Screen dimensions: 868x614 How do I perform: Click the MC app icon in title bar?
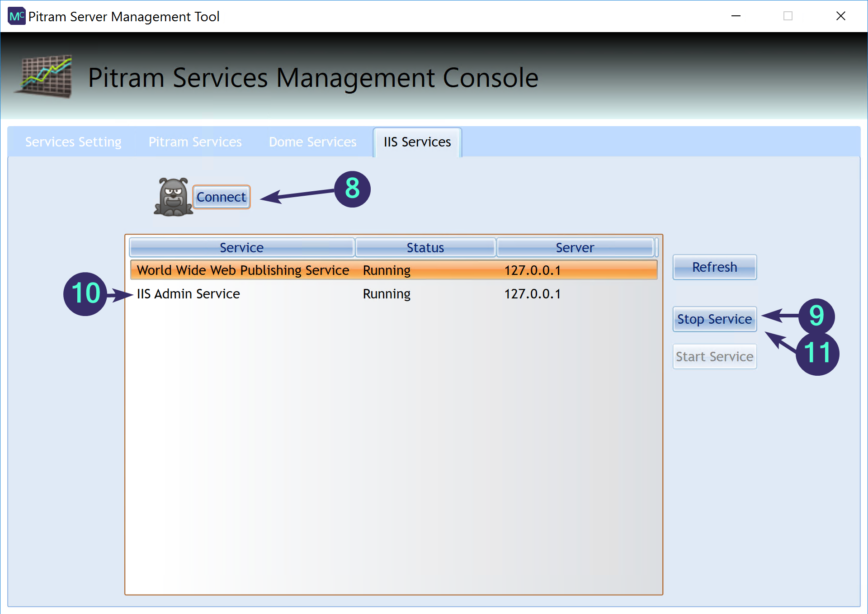coord(16,16)
